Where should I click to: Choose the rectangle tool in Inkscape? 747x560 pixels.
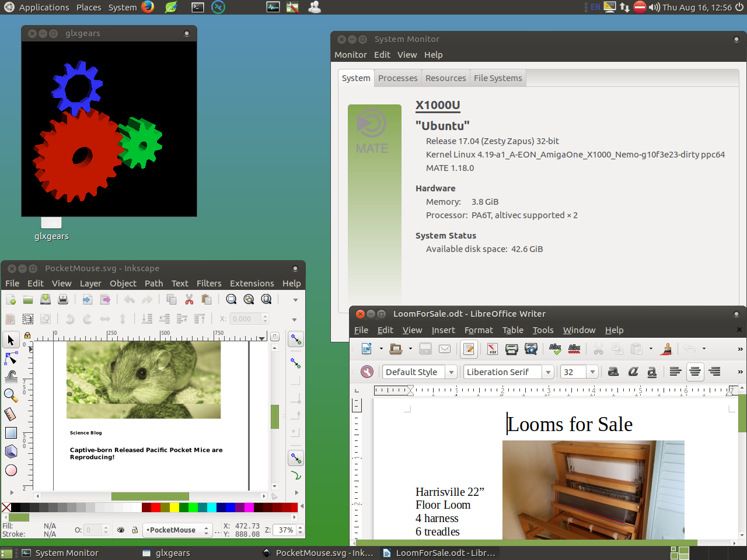(x=11, y=433)
